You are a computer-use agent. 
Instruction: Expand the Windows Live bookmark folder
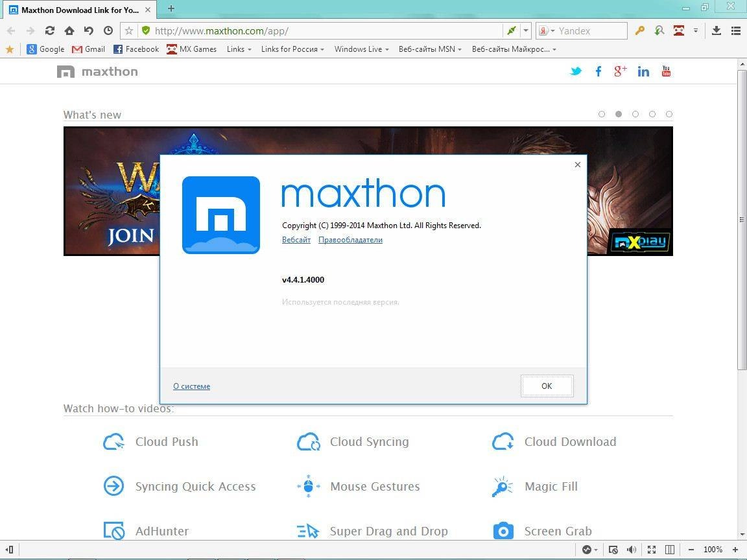(362, 49)
